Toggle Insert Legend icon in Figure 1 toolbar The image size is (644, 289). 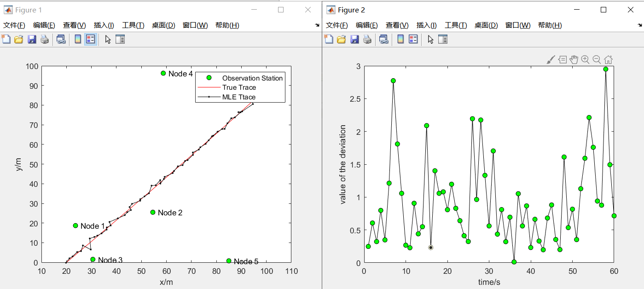(x=91, y=39)
